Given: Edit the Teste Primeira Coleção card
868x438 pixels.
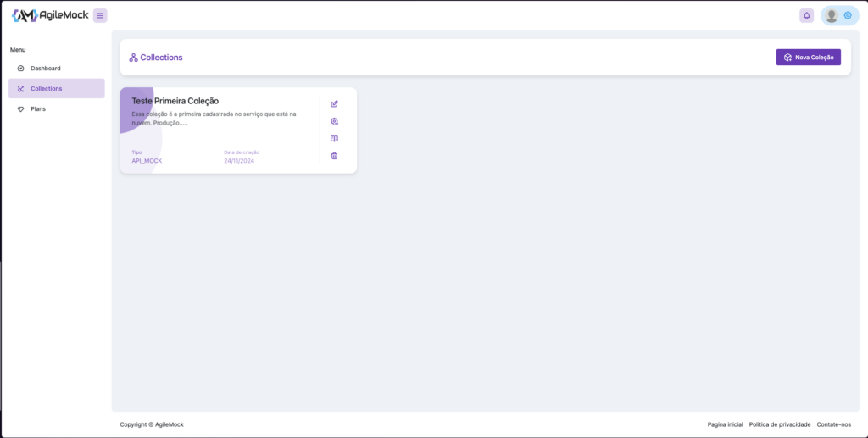Looking at the screenshot, I should click(334, 104).
